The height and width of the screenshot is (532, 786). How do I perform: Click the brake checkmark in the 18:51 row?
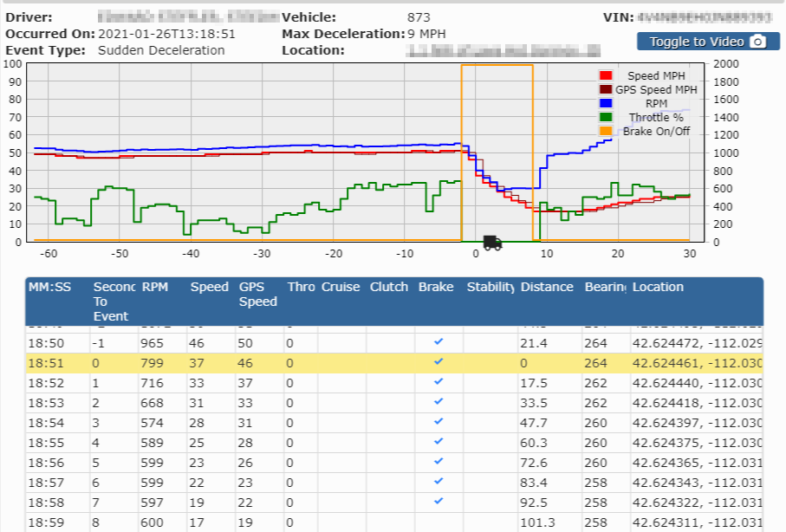click(x=438, y=361)
